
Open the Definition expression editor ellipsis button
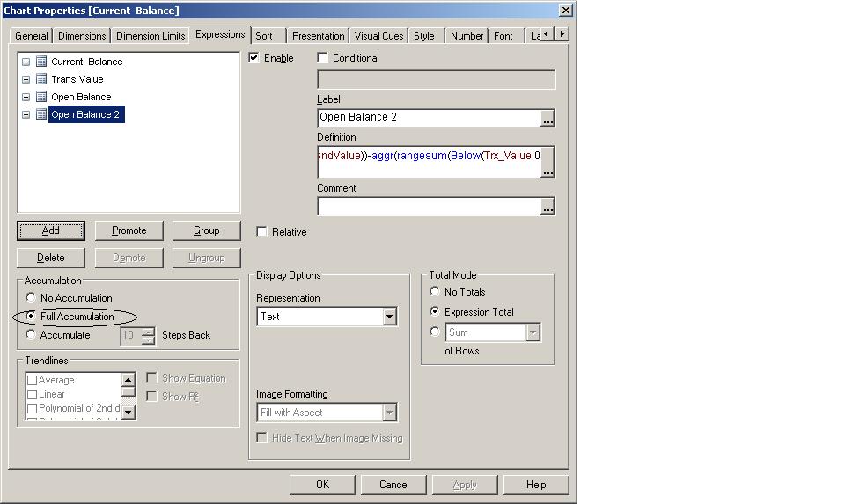click(x=547, y=163)
